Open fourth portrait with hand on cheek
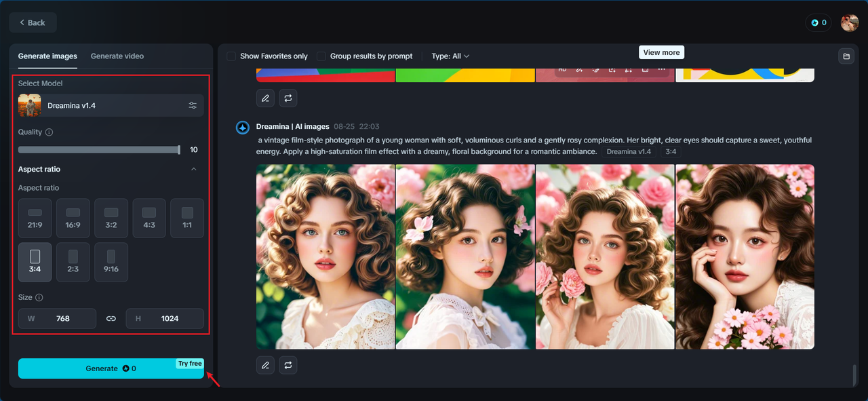 tap(745, 256)
